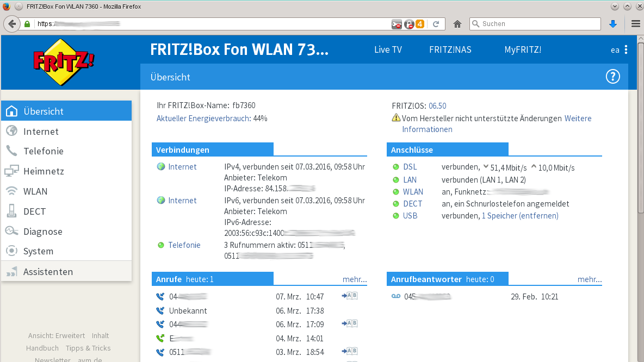
Task: Click the Inhalt footer link
Action: click(x=100, y=335)
